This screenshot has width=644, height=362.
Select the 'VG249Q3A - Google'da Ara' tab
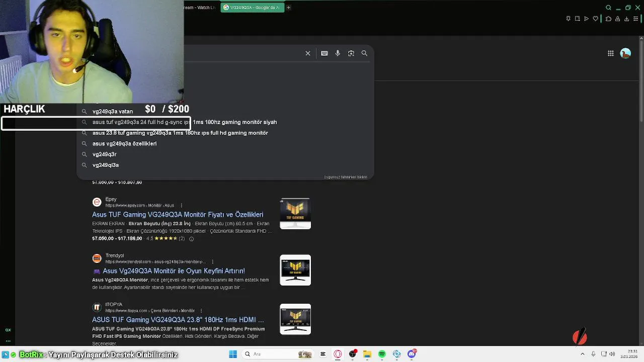tap(252, 8)
